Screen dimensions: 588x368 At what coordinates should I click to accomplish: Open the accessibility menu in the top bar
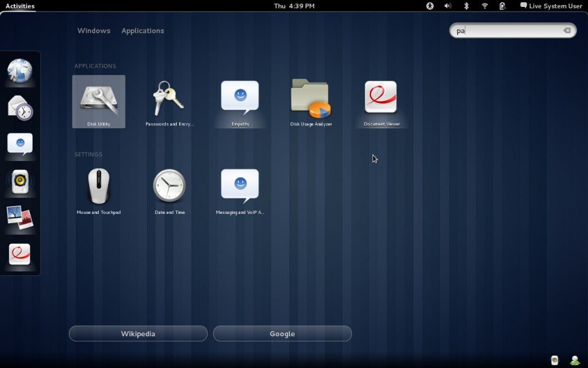click(429, 6)
